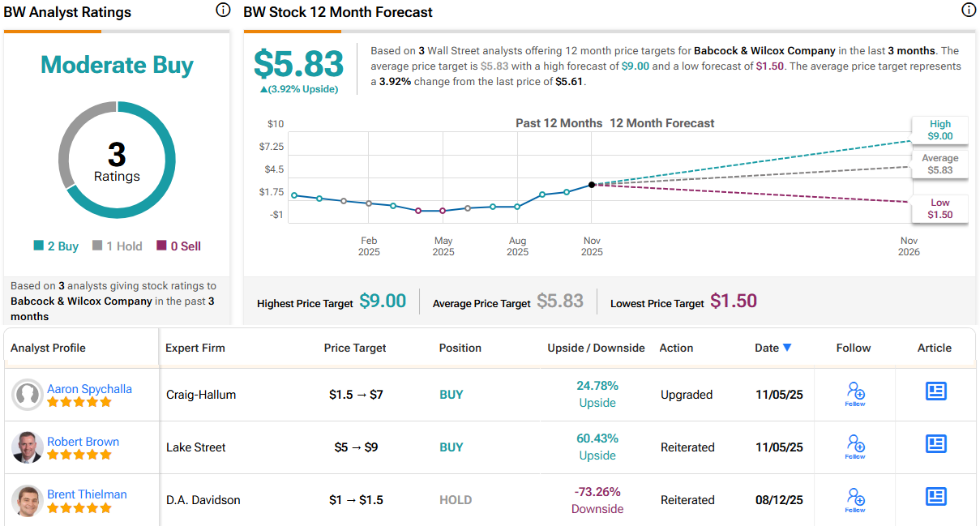Select the High $9.00 forecast label
This screenshot has width=980, height=526.
point(940,130)
